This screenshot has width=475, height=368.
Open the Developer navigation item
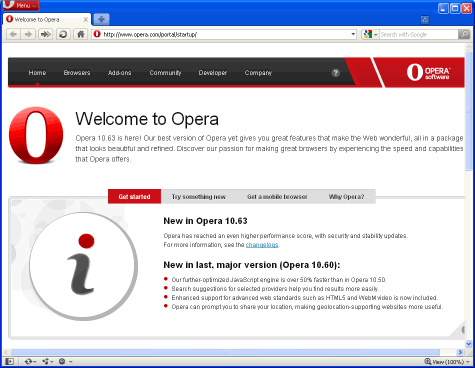click(x=213, y=73)
